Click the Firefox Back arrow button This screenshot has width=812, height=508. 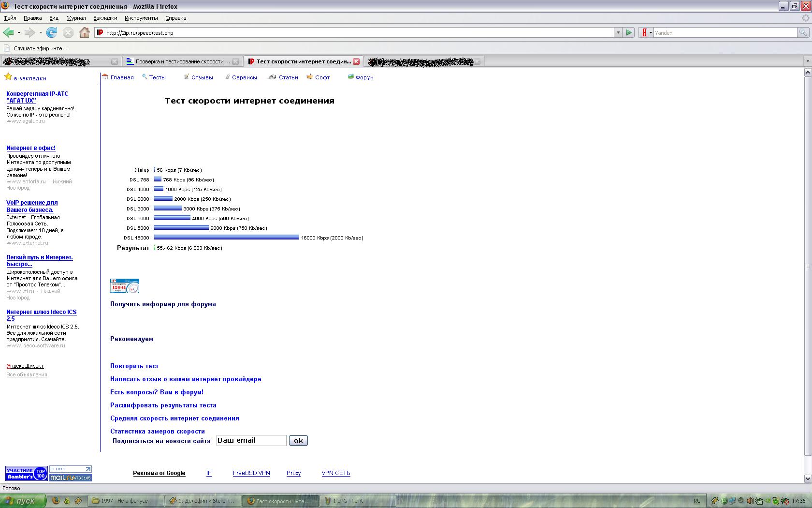coord(8,32)
